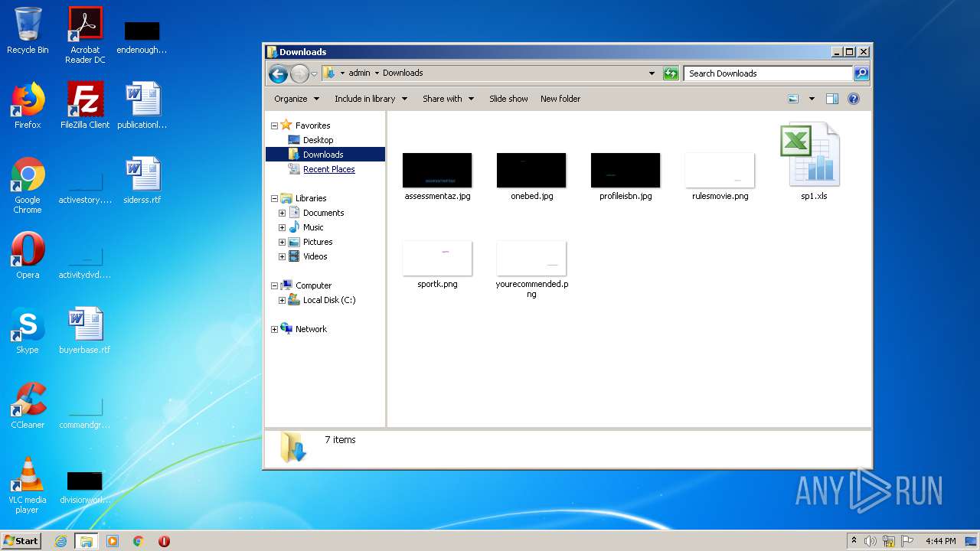Open the address bar history dropdown
The height and width of the screenshot is (551, 980).
click(652, 73)
